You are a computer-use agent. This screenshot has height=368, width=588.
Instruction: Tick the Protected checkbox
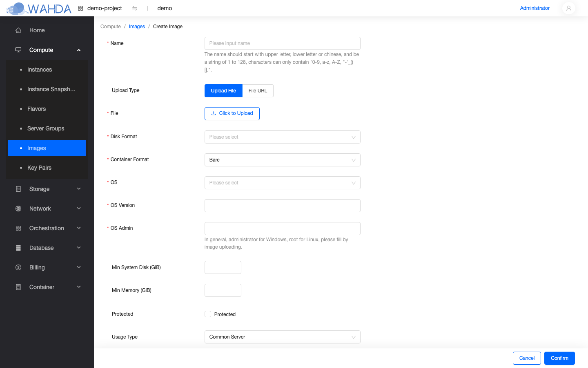point(208,314)
